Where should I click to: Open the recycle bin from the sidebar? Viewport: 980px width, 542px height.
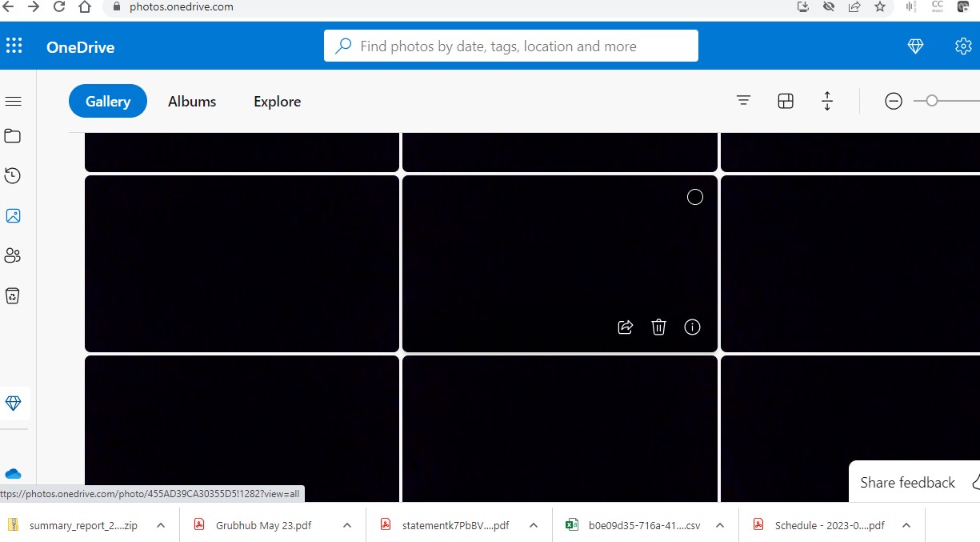pyautogui.click(x=13, y=295)
